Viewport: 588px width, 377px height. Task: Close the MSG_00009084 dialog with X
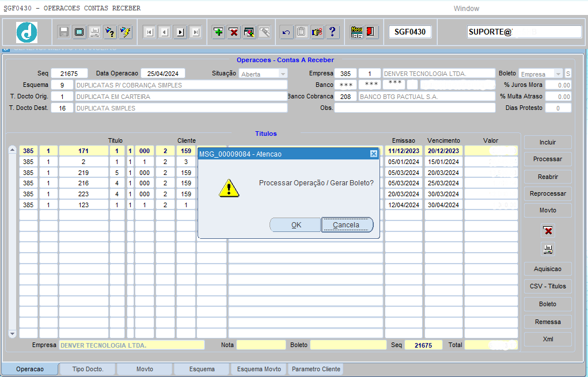(x=374, y=154)
